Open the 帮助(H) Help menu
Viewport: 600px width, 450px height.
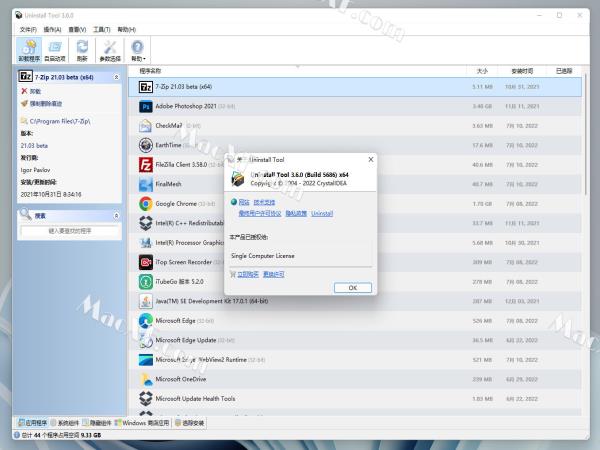pyautogui.click(x=126, y=29)
